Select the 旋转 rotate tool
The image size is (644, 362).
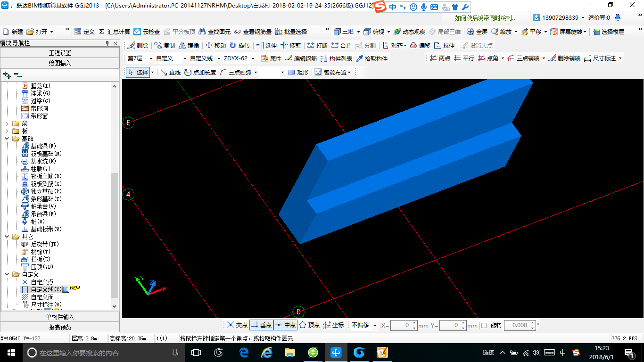tap(239, 45)
